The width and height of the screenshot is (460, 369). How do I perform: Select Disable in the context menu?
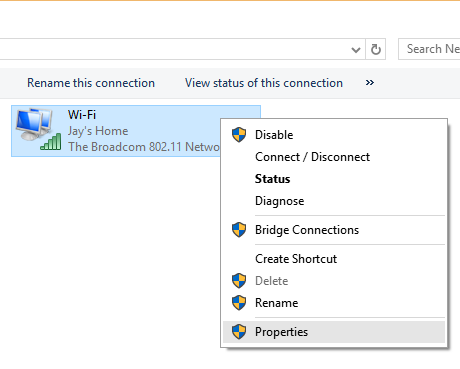[x=334, y=135]
